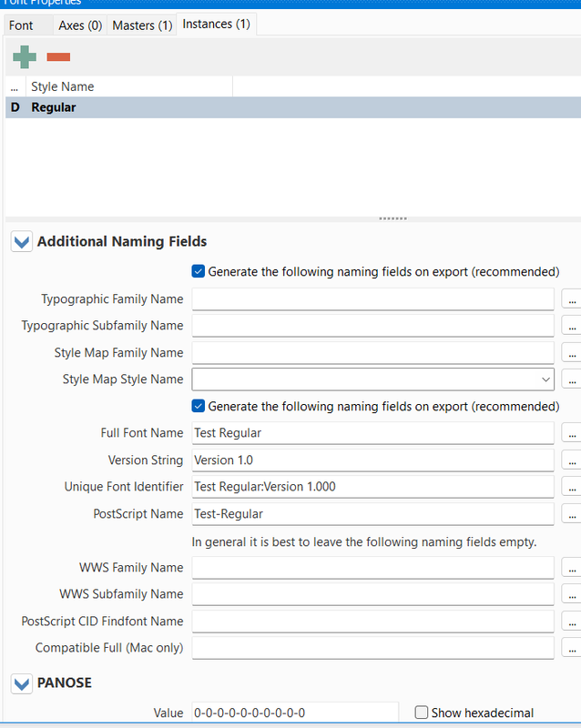Click the PANOSE Value input field
The width and height of the screenshot is (581, 728).
coord(294,713)
